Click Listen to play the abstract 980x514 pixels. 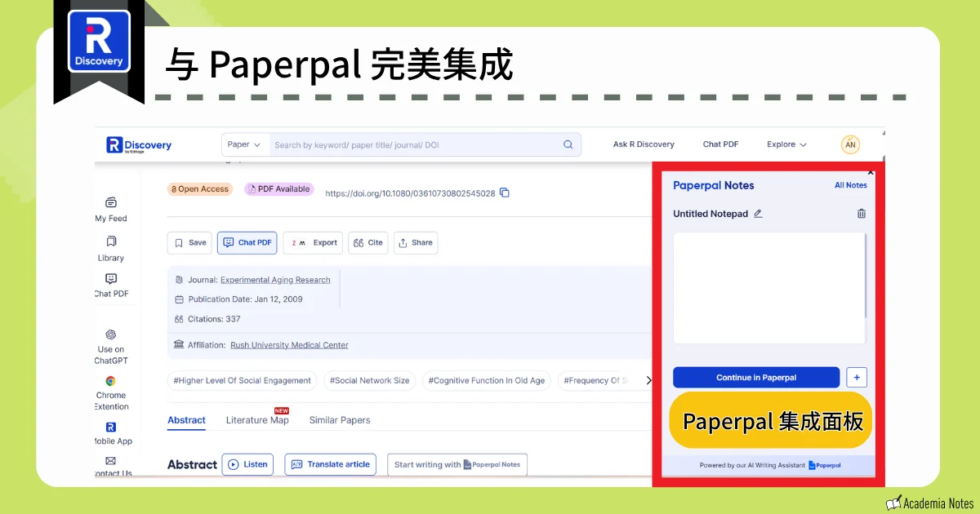pyautogui.click(x=247, y=464)
